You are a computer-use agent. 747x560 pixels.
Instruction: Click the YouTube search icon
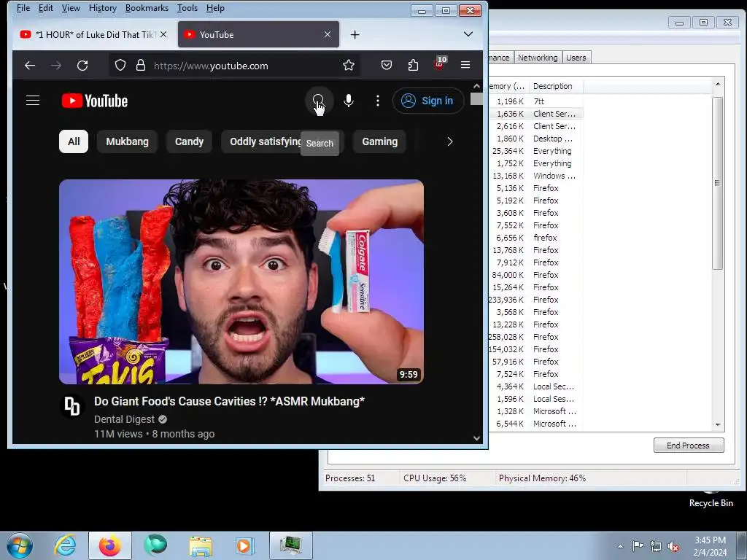[x=318, y=101]
